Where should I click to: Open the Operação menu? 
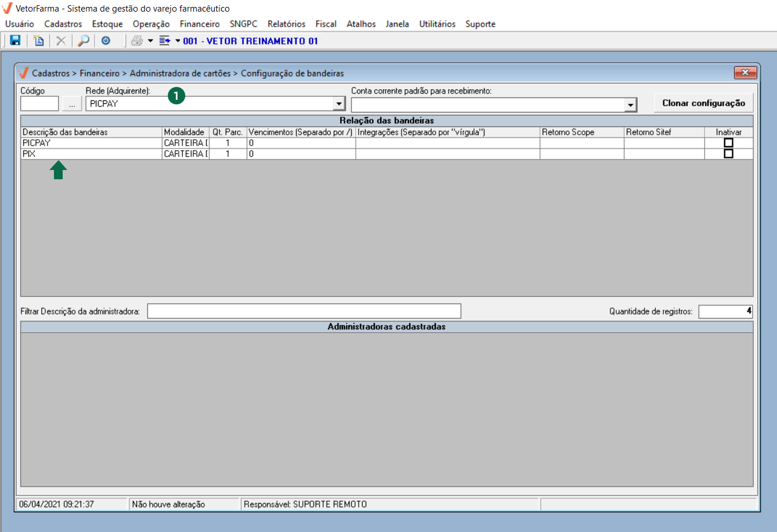(x=151, y=24)
